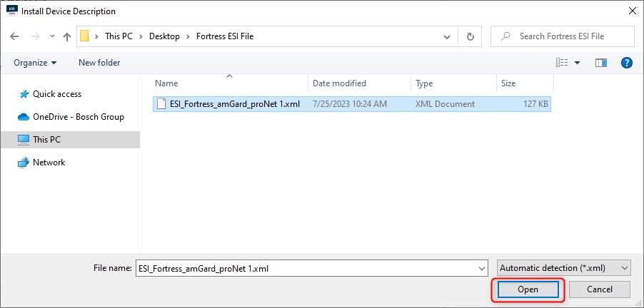
Task: Select ESI_Fortress_amGard_proNet 1.xml file
Action: [351, 104]
